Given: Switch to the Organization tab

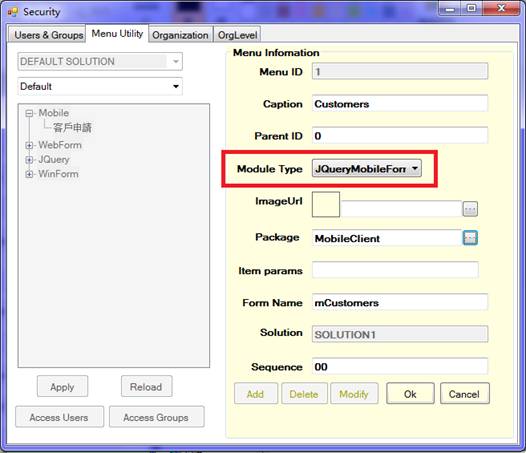Looking at the screenshot, I should click(180, 35).
